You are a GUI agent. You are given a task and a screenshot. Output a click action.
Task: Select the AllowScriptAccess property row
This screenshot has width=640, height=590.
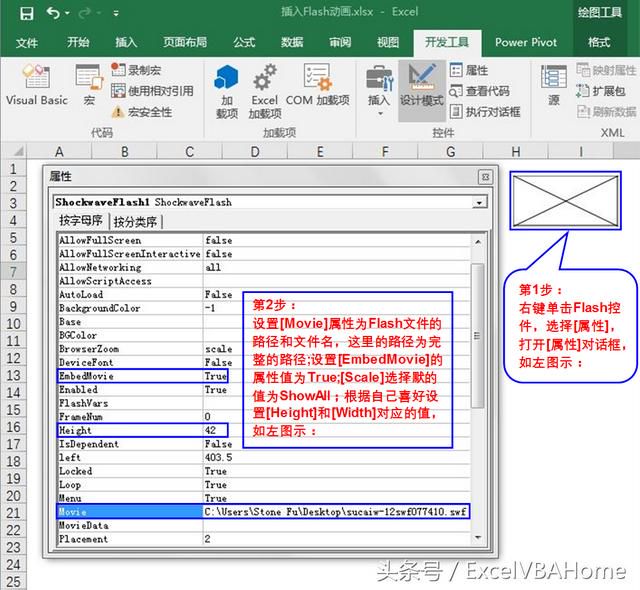264,281
